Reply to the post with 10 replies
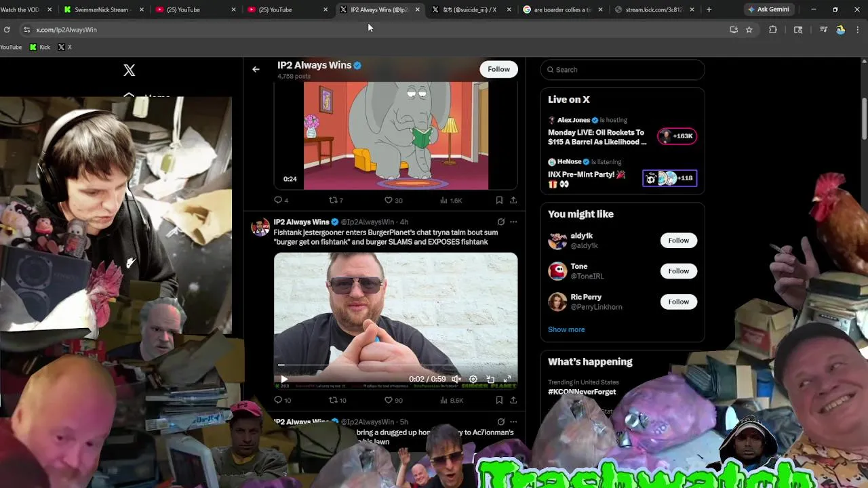 point(282,400)
